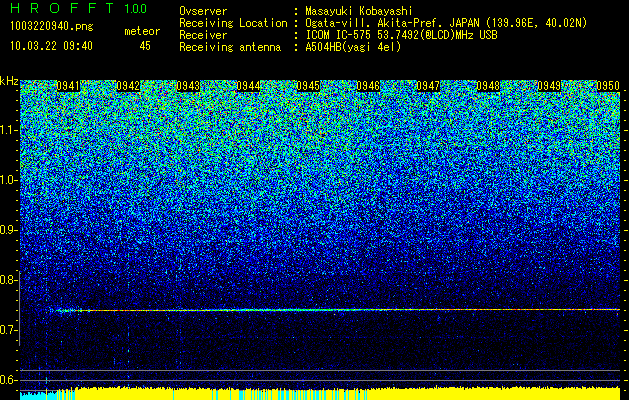
Task: Click time marker 0950
Action: 608,86
